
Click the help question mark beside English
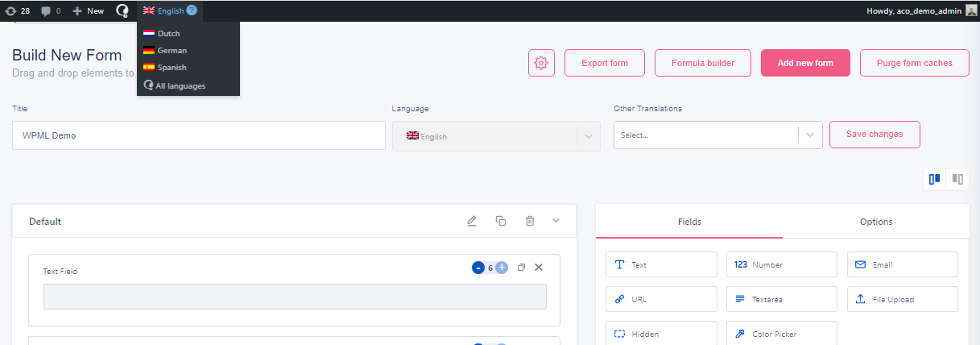click(x=192, y=10)
